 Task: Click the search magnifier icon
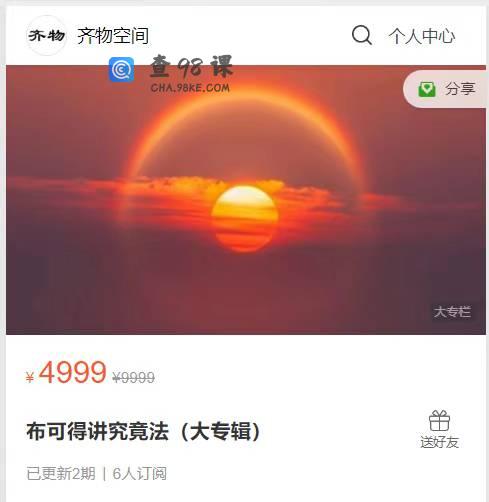[x=362, y=35]
